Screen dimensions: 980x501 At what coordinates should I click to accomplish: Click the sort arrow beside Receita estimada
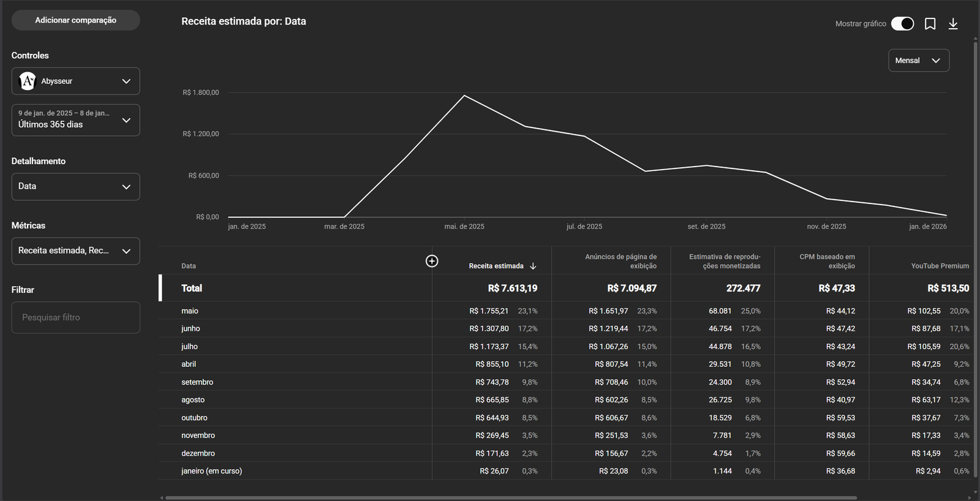tap(533, 266)
